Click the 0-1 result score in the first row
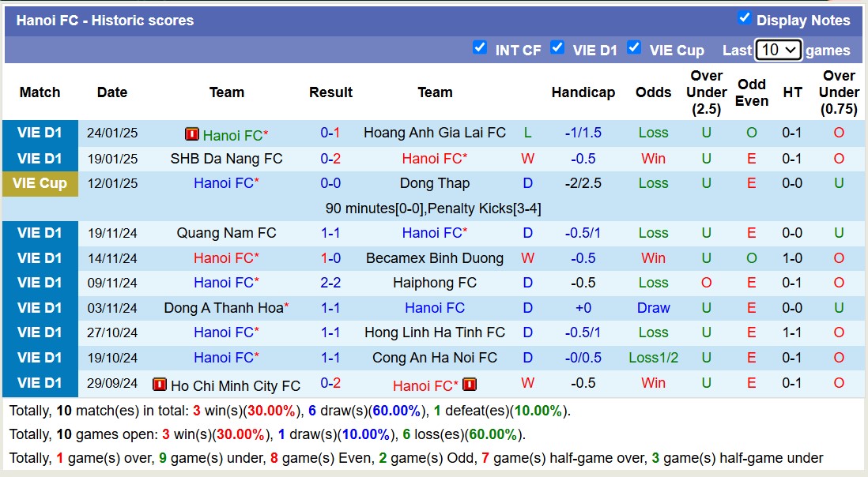Viewport: 868px width, 477px height. click(x=330, y=133)
